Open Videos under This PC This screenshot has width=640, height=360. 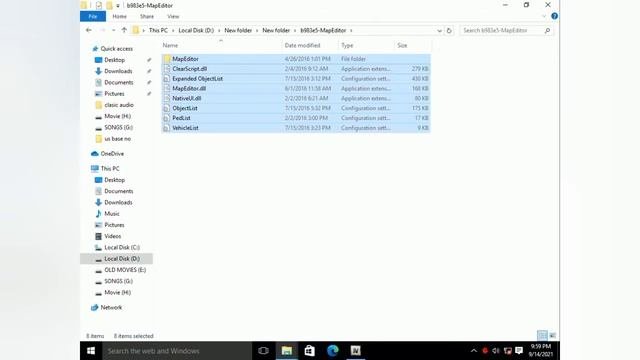click(112, 236)
